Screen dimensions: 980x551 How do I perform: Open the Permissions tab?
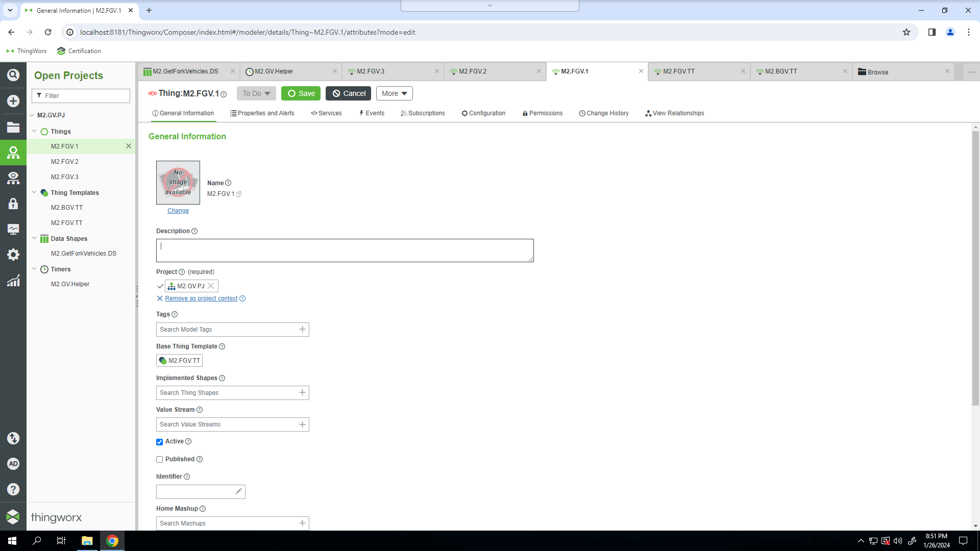[x=543, y=113]
